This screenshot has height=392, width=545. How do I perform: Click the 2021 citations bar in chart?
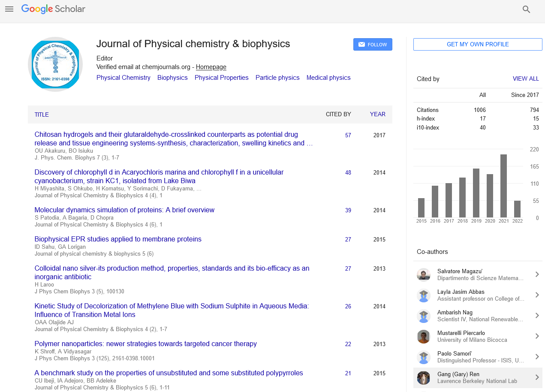click(x=503, y=186)
